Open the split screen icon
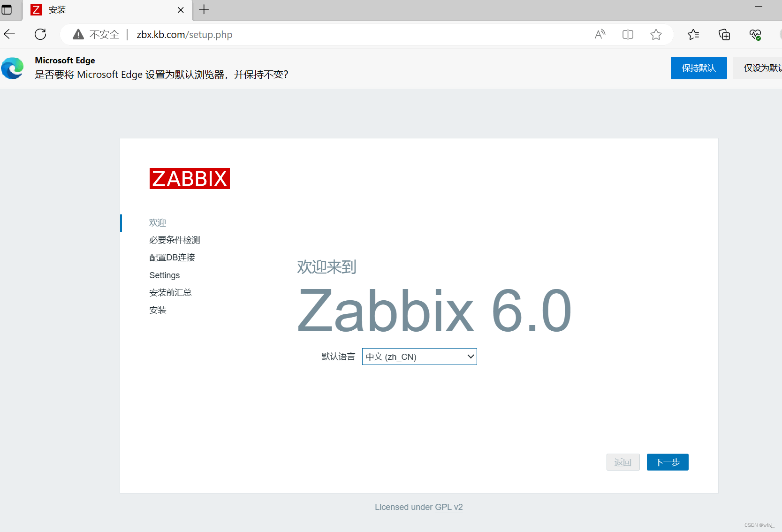This screenshot has height=532, width=782. click(x=628, y=34)
